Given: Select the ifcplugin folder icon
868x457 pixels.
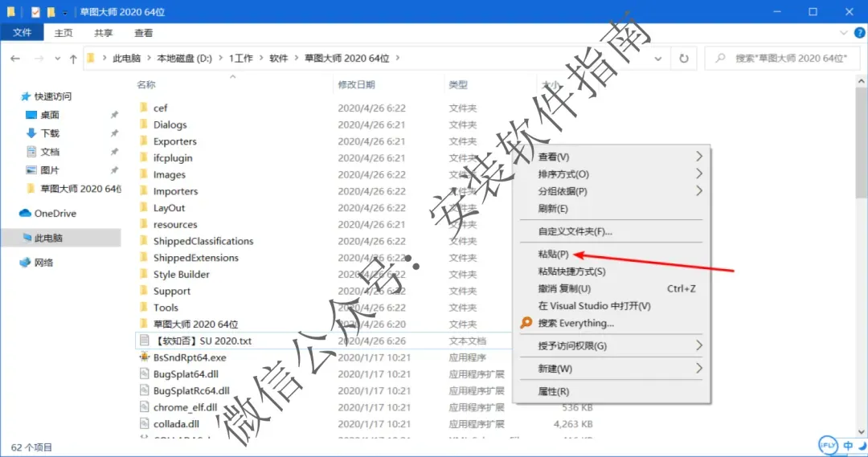Looking at the screenshot, I should [x=144, y=157].
